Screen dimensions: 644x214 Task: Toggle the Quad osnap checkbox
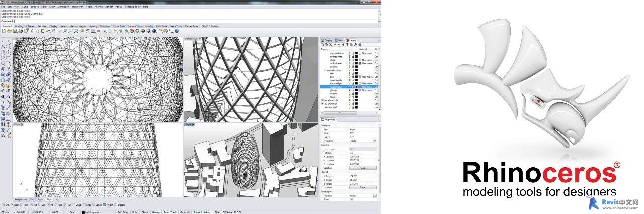[73, 205]
